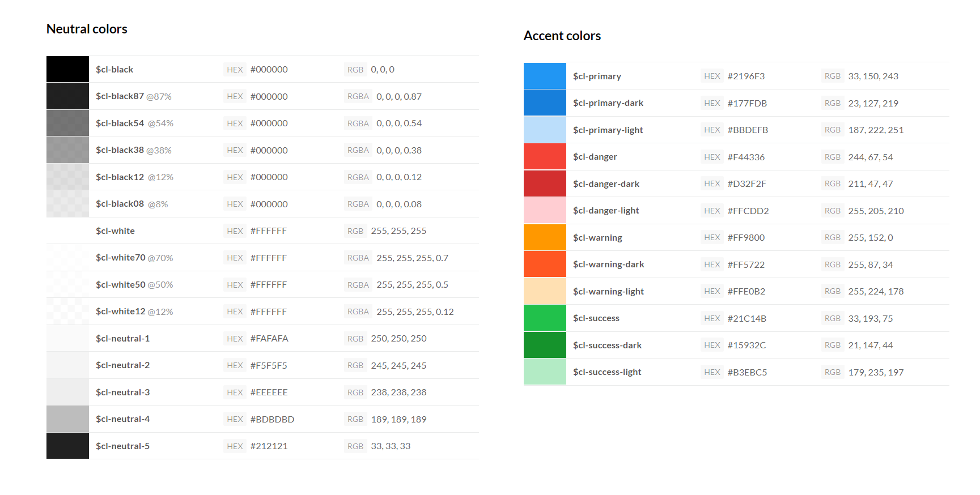Click the $cl-black color swatch
The width and height of the screenshot is (980, 495).
pyautogui.click(x=67, y=69)
